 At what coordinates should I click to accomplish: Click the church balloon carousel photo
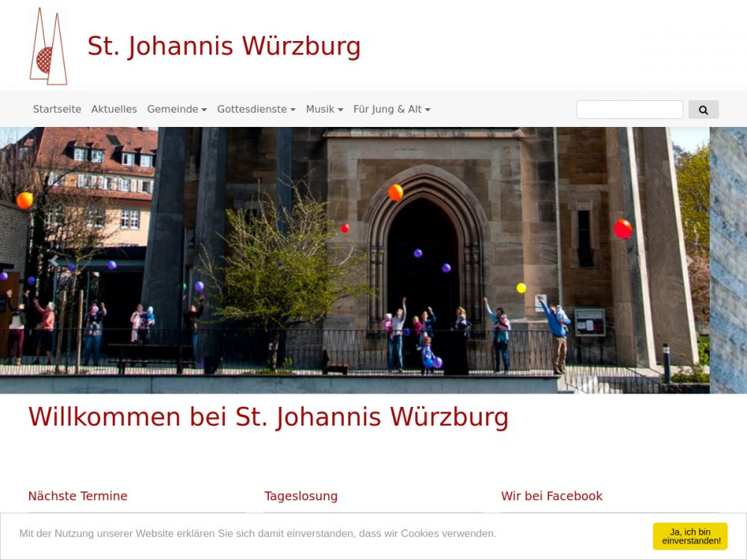(355, 260)
